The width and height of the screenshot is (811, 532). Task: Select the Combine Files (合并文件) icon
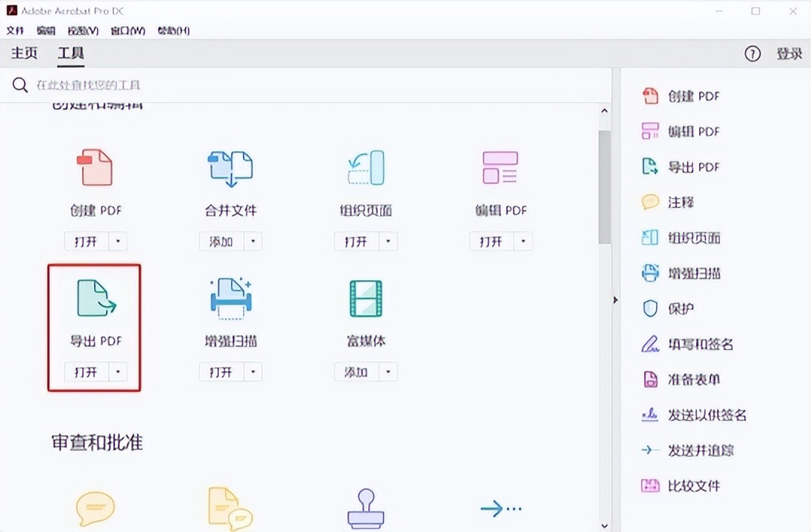[230, 168]
